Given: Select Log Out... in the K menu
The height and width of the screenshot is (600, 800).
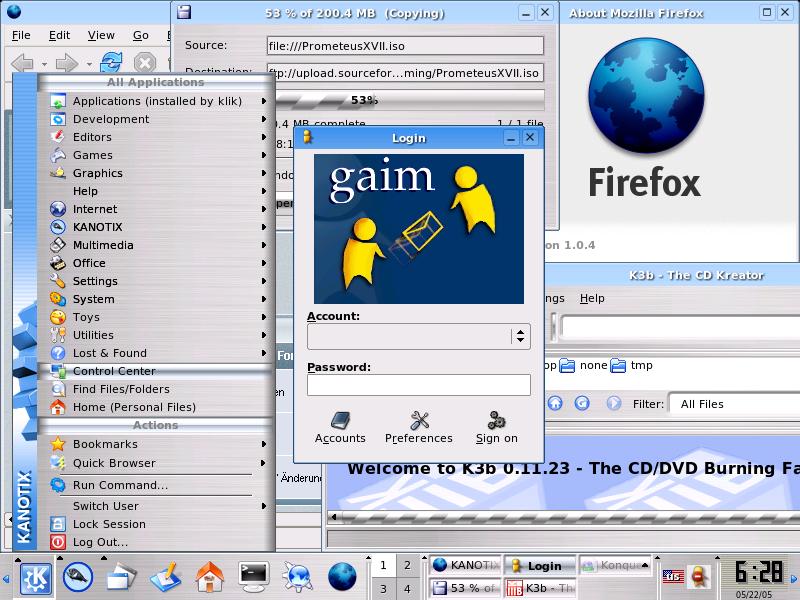Looking at the screenshot, I should click(156, 542).
